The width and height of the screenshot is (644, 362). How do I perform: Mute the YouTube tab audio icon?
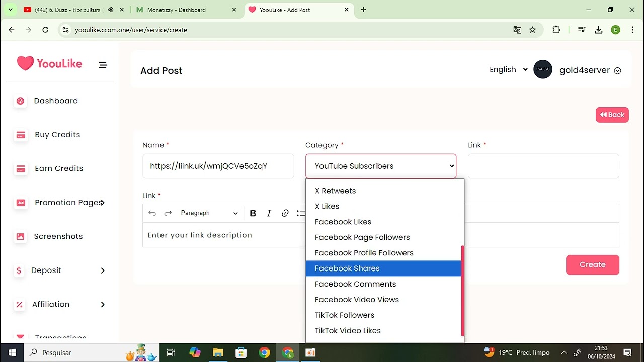(111, 10)
